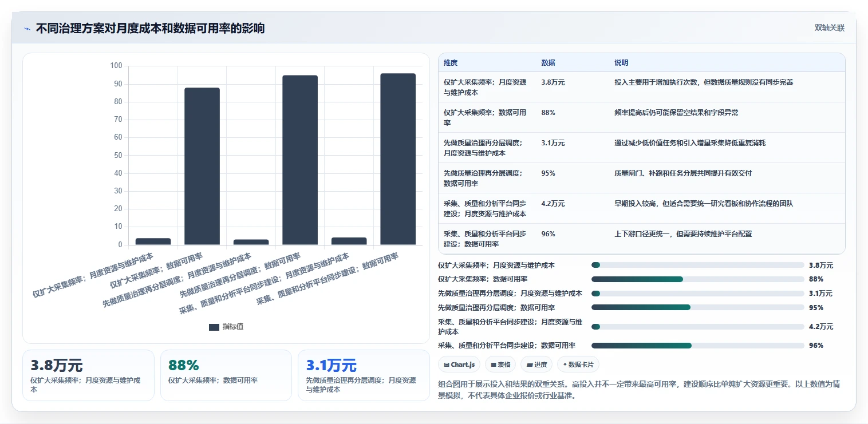Click progress label 采集、质量和分析平台同步建设；数据可用率
The width and height of the screenshot is (868, 424).
[x=507, y=346]
